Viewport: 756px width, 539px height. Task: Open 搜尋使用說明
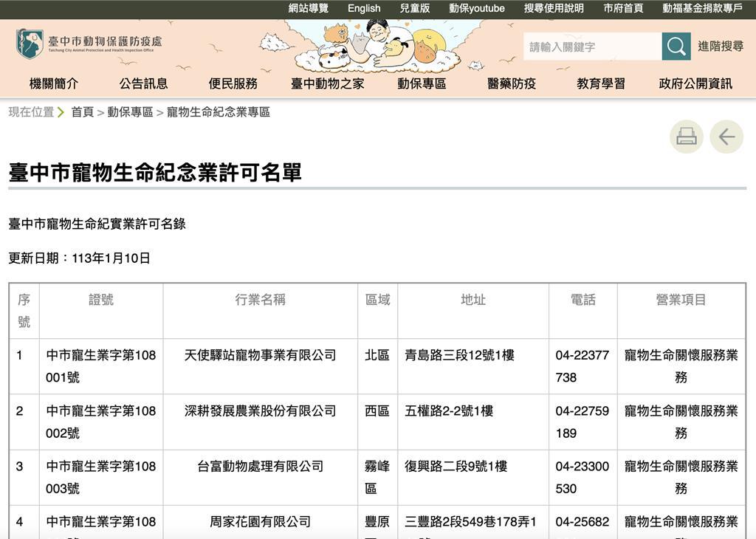(x=554, y=8)
